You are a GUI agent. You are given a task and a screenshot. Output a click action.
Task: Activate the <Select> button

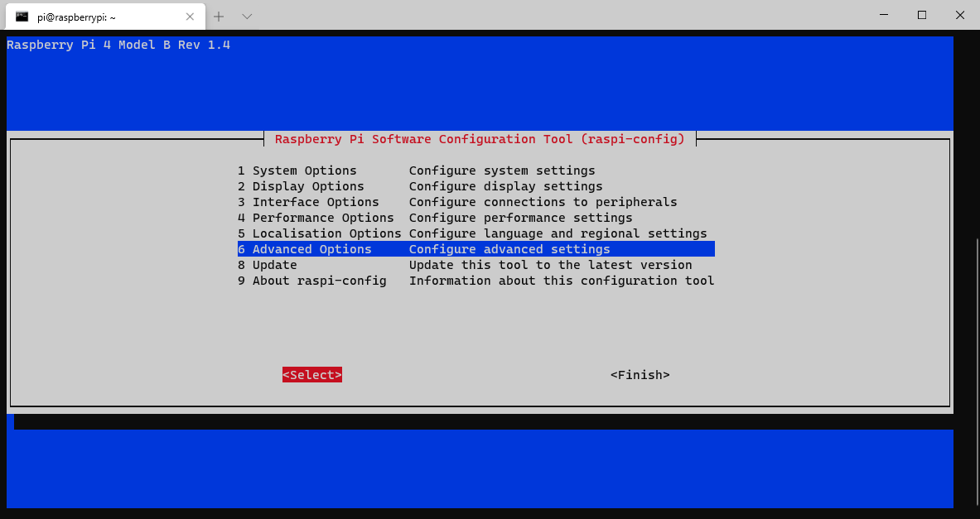(x=311, y=375)
